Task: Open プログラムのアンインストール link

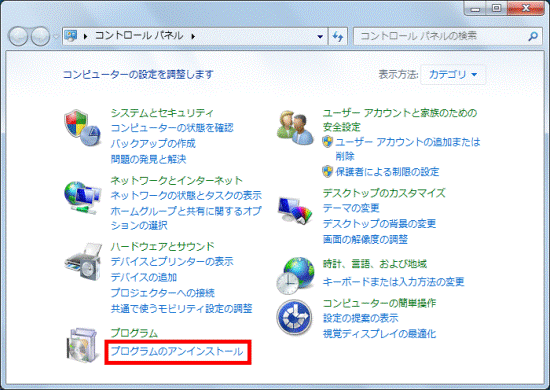Action: coord(177,352)
